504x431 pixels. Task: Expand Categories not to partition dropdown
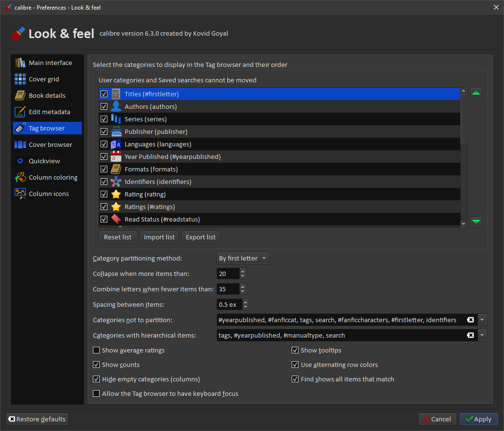[x=483, y=320]
